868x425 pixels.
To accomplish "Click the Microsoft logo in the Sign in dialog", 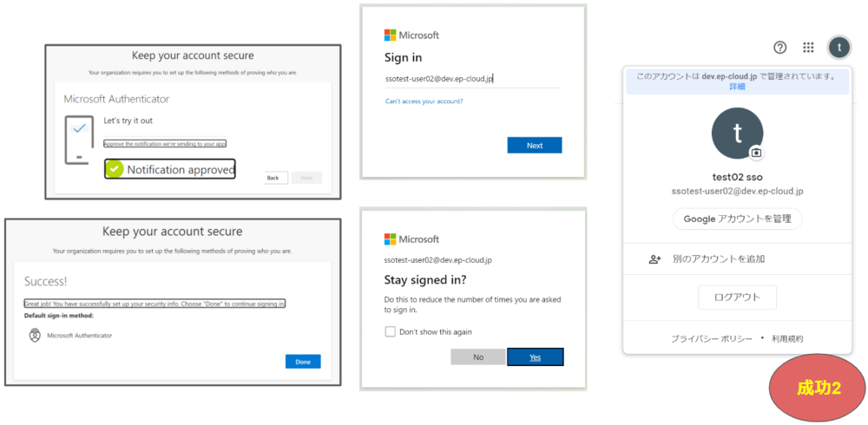I will click(391, 36).
